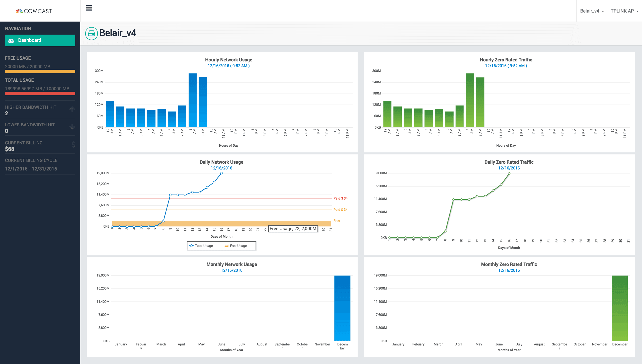This screenshot has width=642, height=364.
Task: Click the hamburger menu icon
Action: pos(89,8)
